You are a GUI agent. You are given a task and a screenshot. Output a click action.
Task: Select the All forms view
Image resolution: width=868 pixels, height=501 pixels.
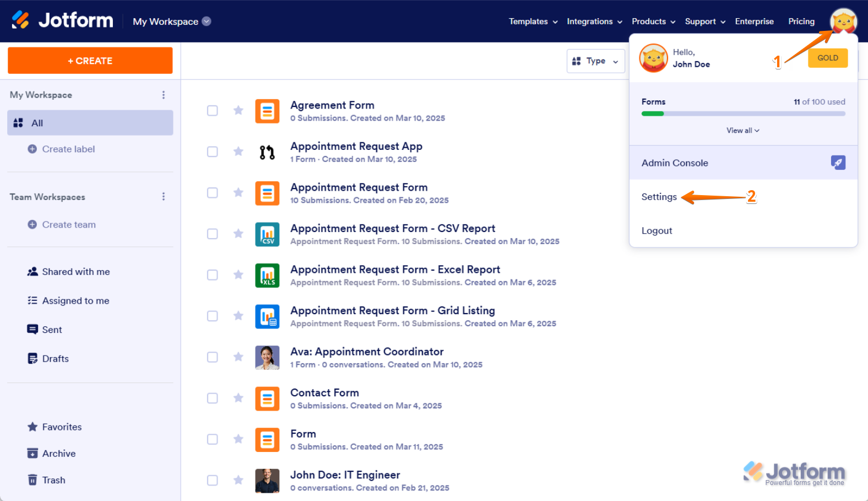point(90,123)
